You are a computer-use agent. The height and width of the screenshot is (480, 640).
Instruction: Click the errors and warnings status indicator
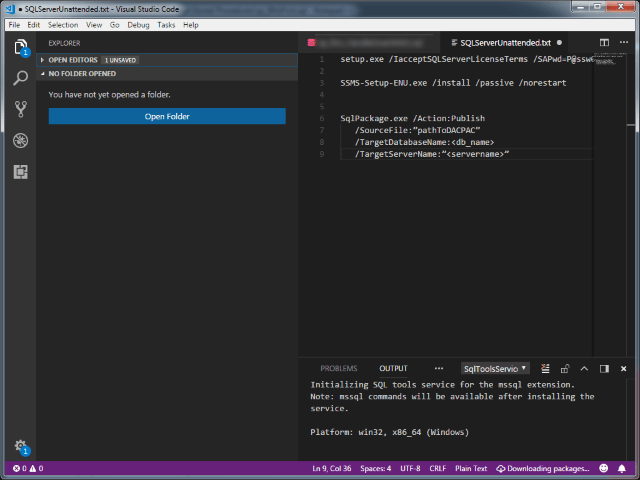[x=28, y=468]
